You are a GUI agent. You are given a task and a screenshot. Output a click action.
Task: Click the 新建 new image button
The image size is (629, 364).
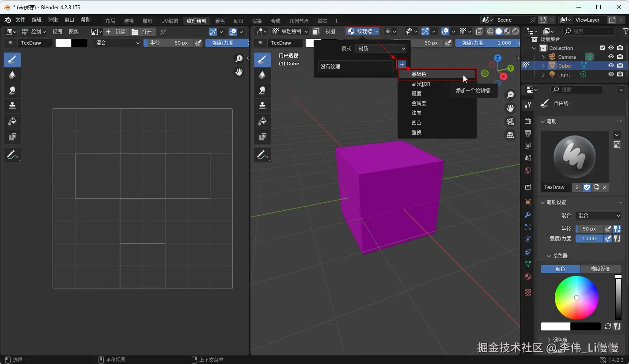pos(116,32)
